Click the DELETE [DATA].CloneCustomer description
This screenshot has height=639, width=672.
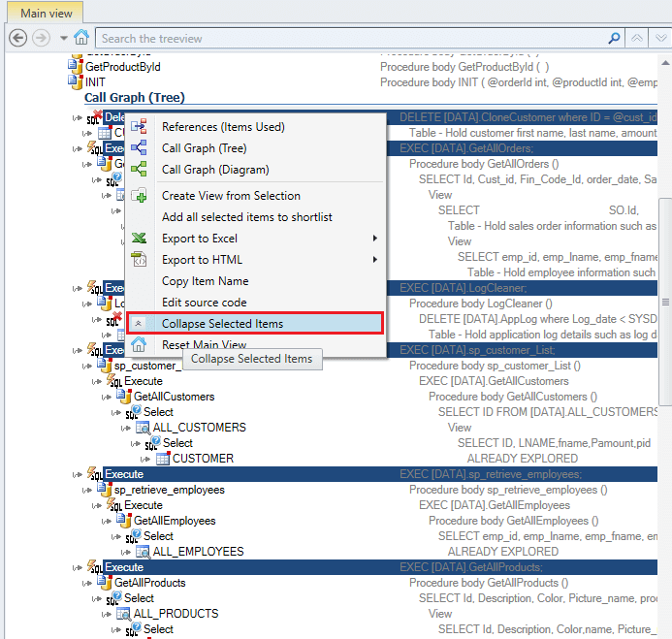pos(528,118)
